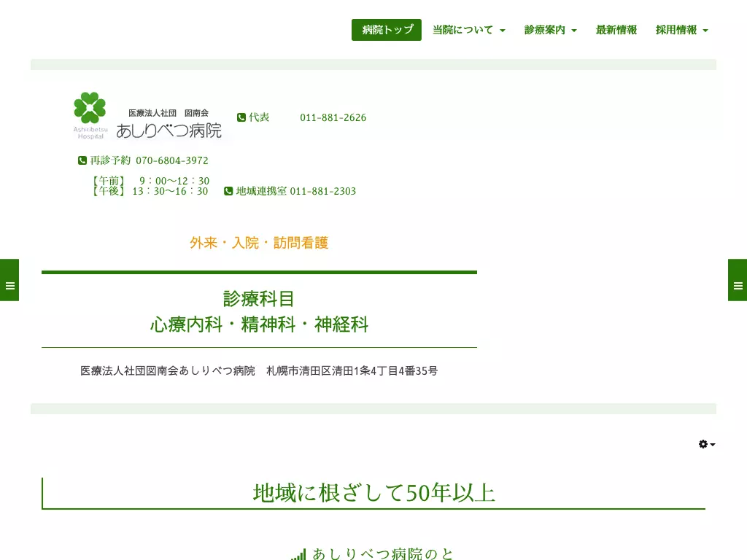Click the phone icon beside 地域連携室

point(228,191)
